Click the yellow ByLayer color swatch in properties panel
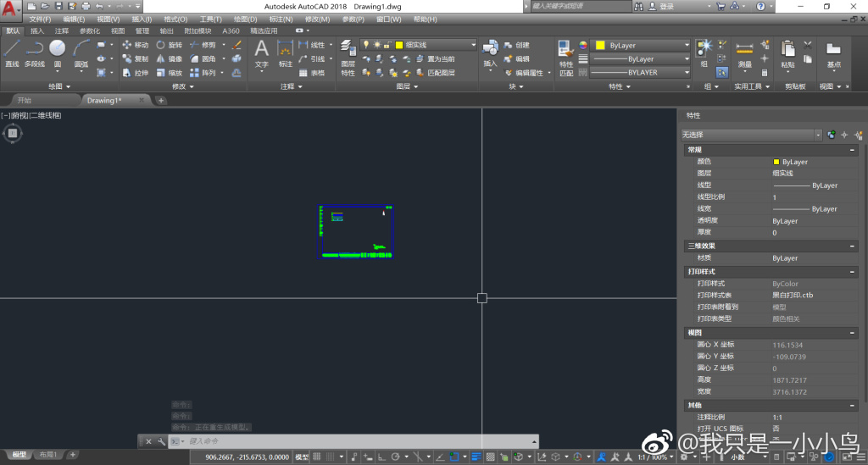This screenshot has width=868, height=465. [776, 162]
